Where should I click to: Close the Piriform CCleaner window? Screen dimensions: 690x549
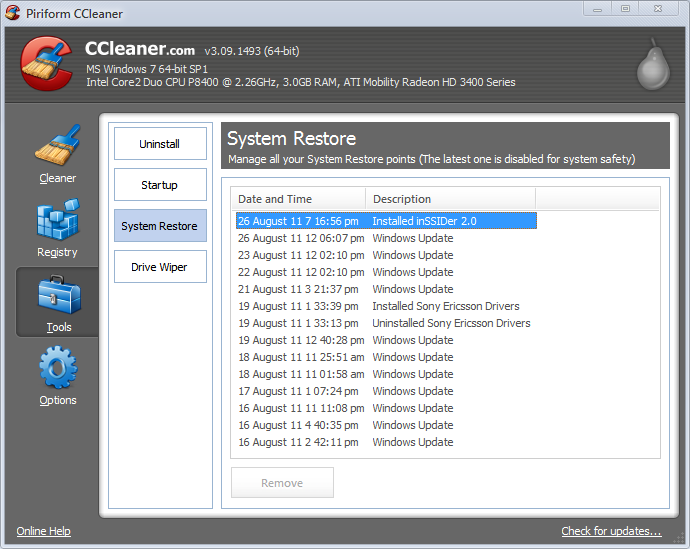point(658,9)
